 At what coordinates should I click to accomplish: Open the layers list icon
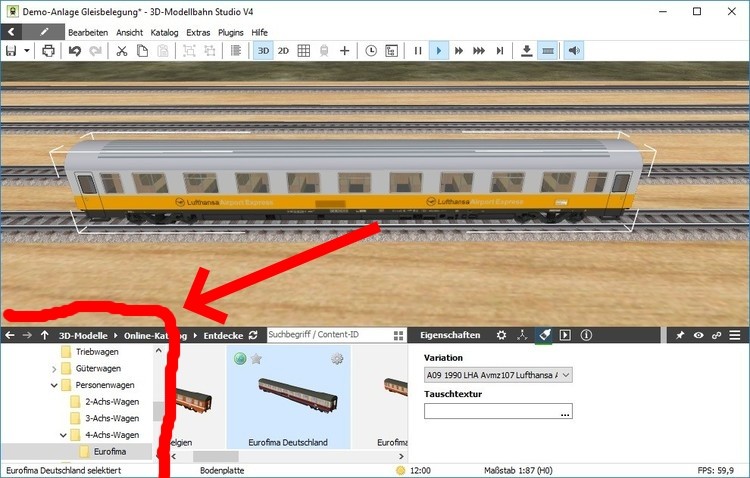pos(236,51)
